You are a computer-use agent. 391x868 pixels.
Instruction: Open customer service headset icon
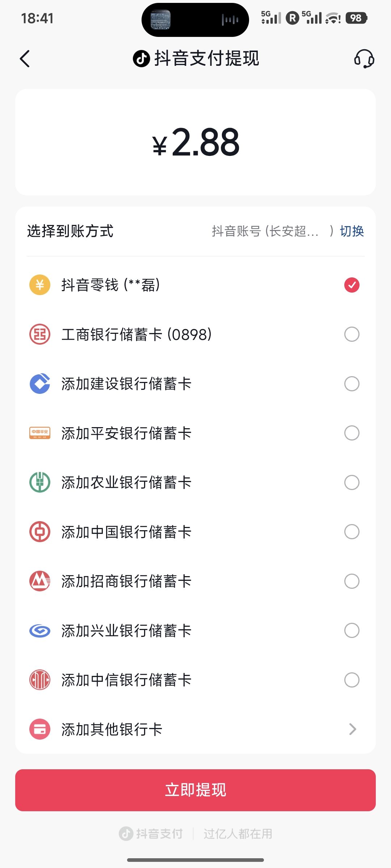point(364,59)
